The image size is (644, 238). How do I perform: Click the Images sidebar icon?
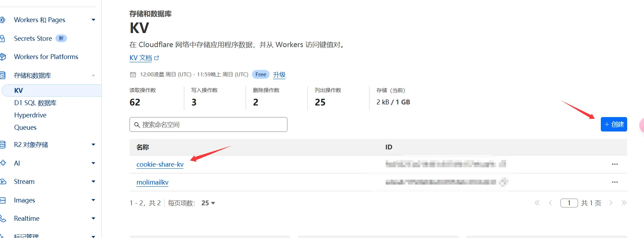point(3,200)
